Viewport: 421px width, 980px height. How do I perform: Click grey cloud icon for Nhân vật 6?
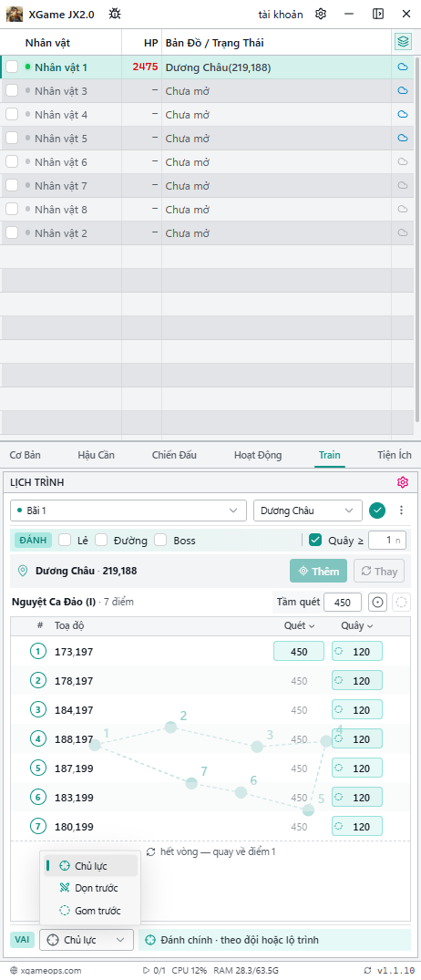coord(403,162)
